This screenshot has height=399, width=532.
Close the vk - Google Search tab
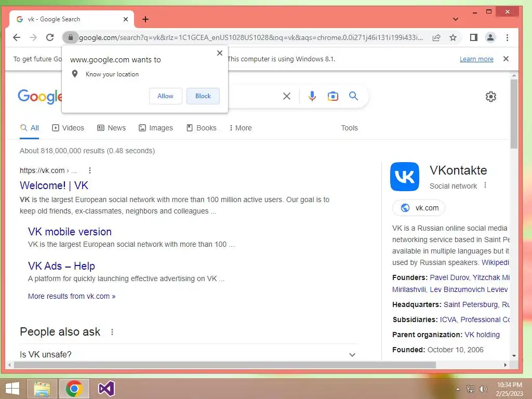(126, 19)
